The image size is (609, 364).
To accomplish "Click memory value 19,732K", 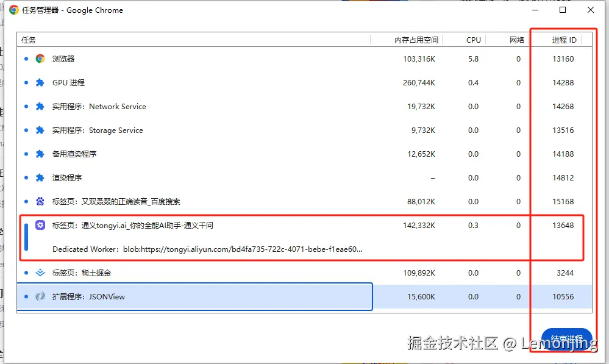I will click(x=421, y=106).
